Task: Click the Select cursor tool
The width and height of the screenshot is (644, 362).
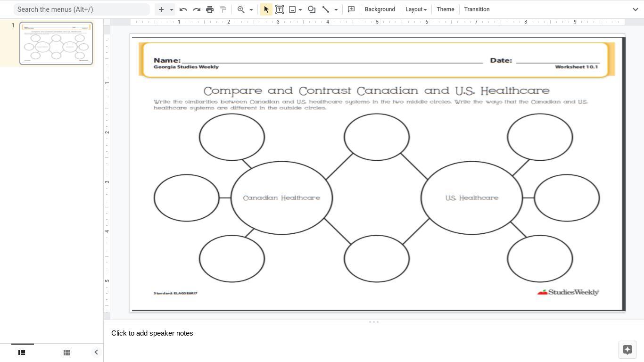Action: click(x=266, y=9)
